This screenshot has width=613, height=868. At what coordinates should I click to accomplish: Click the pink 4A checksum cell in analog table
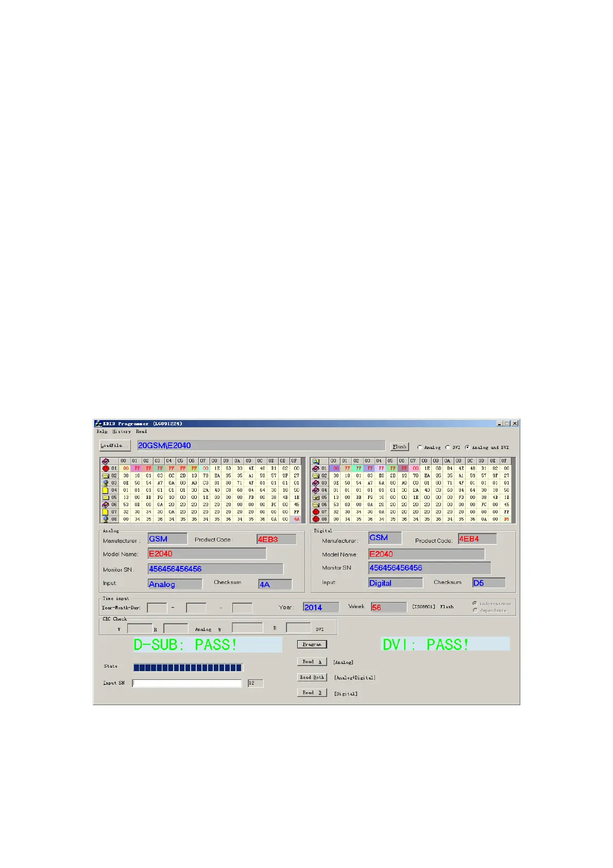pos(297,519)
